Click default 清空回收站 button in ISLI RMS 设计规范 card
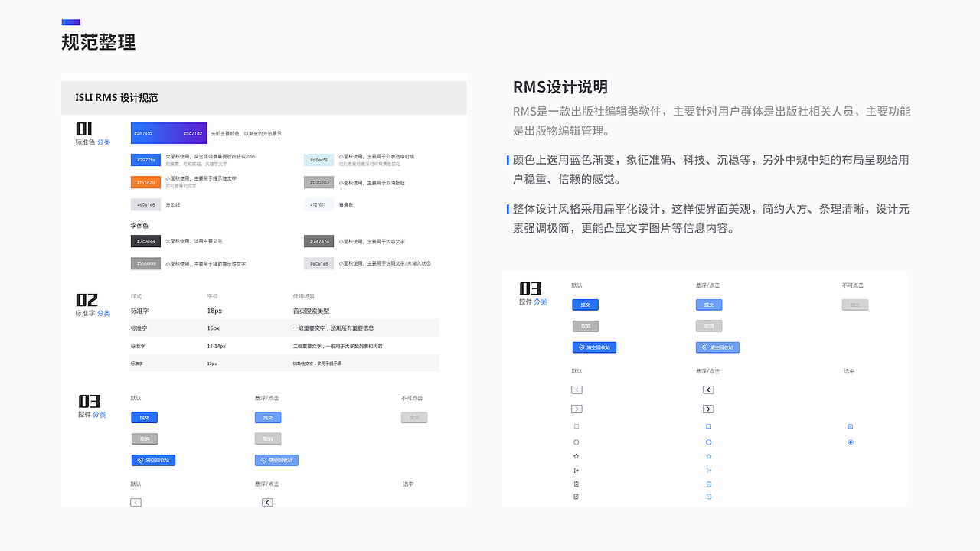This screenshot has height=551, width=980. [x=153, y=461]
